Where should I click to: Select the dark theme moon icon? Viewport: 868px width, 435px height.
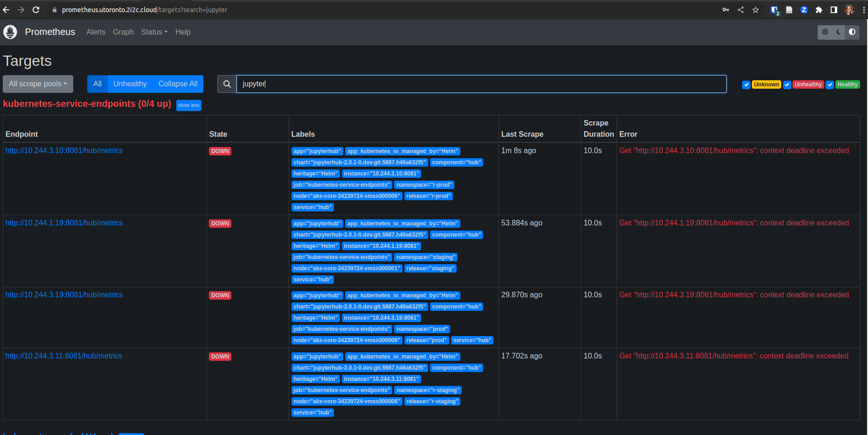pyautogui.click(x=839, y=32)
